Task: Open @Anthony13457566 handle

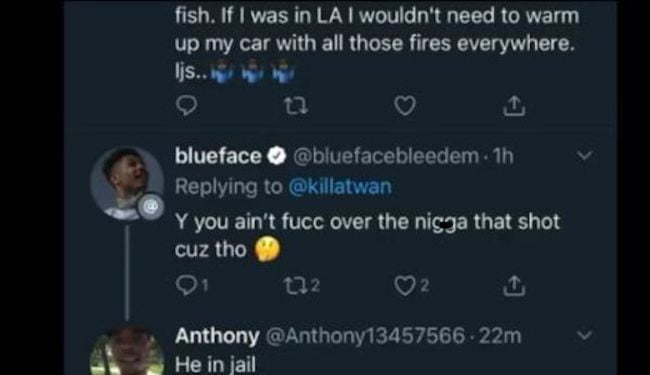Action: point(365,336)
